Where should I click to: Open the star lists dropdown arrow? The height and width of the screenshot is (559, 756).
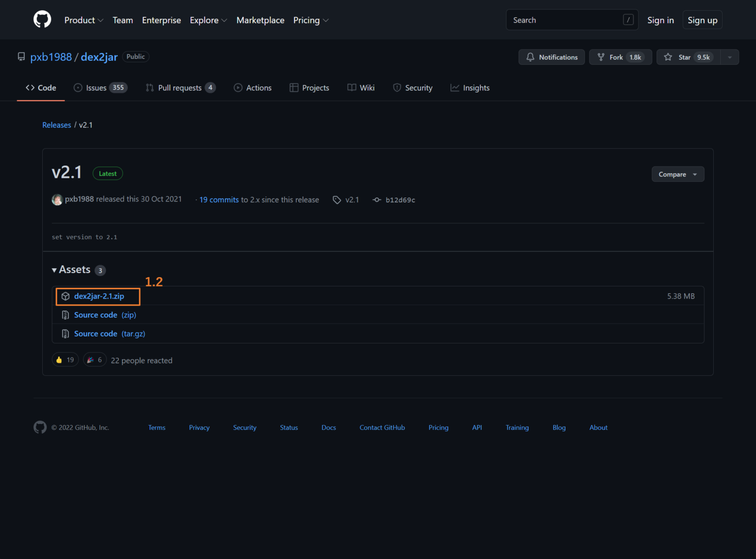pos(729,57)
